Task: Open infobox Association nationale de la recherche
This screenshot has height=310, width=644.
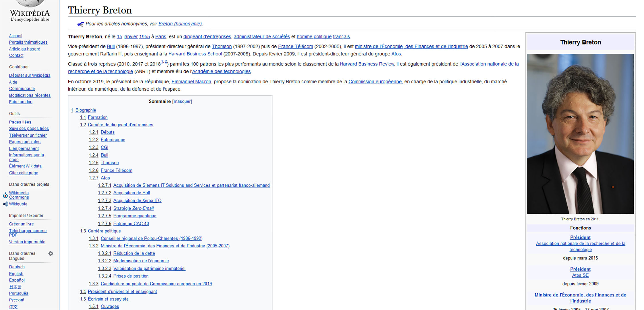Action: coord(580,247)
